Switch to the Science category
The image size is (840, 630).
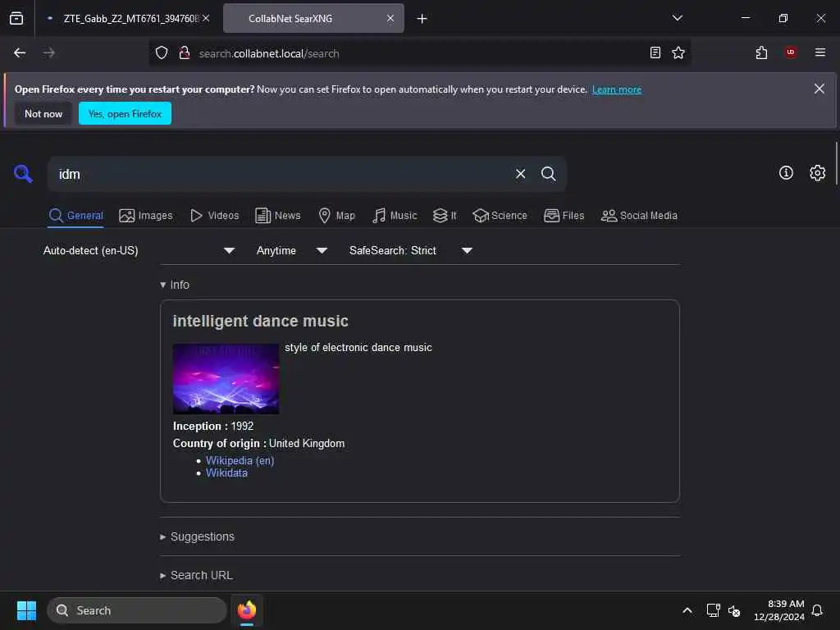click(x=500, y=216)
